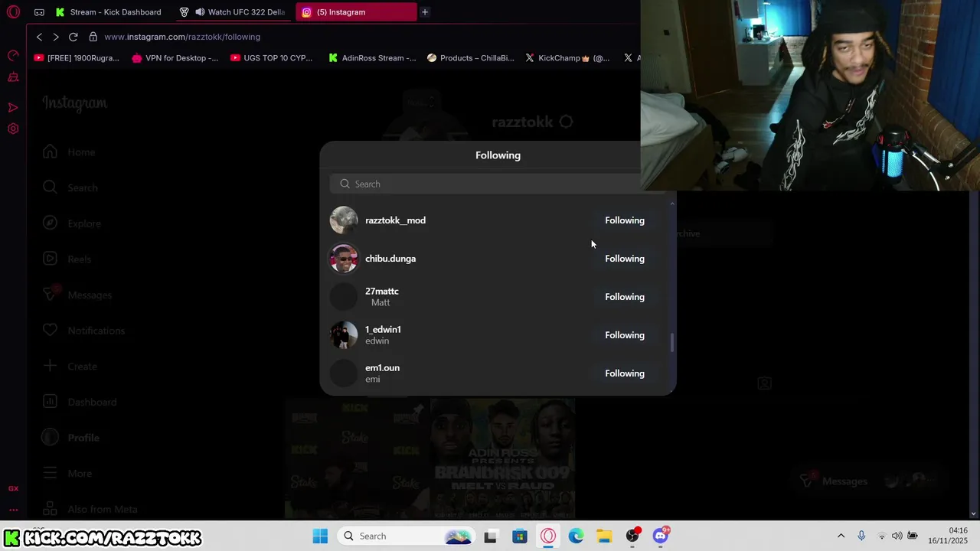980x551 pixels.
Task: Open username razztokk__mod
Action: click(395, 220)
